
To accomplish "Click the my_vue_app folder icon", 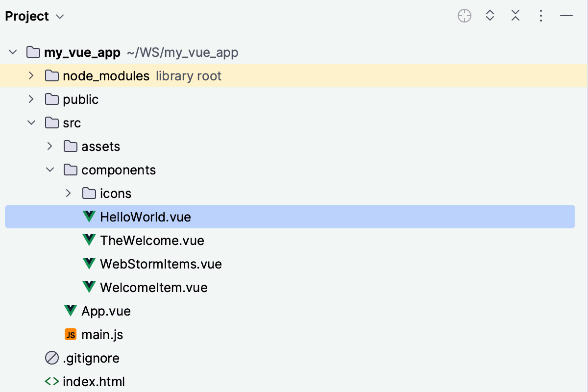I will (33, 52).
